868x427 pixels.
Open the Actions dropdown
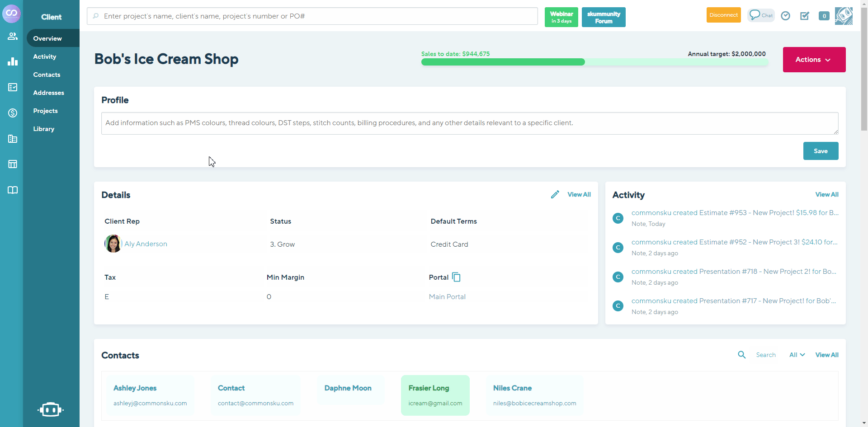(x=813, y=59)
